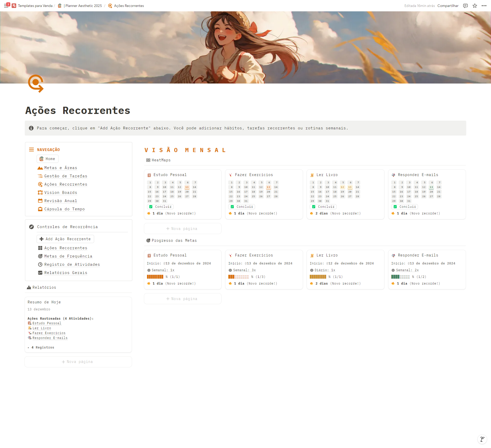Go to Templates para Venda breadcrumb

point(32,6)
